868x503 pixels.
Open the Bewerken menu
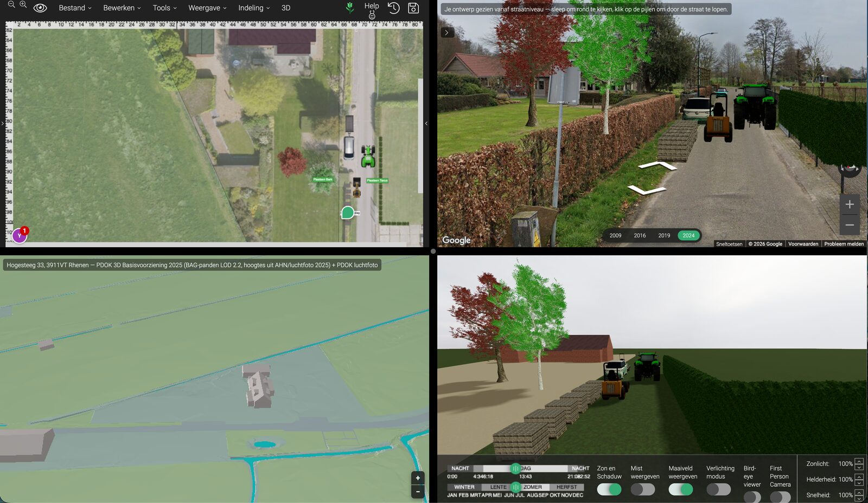click(122, 8)
